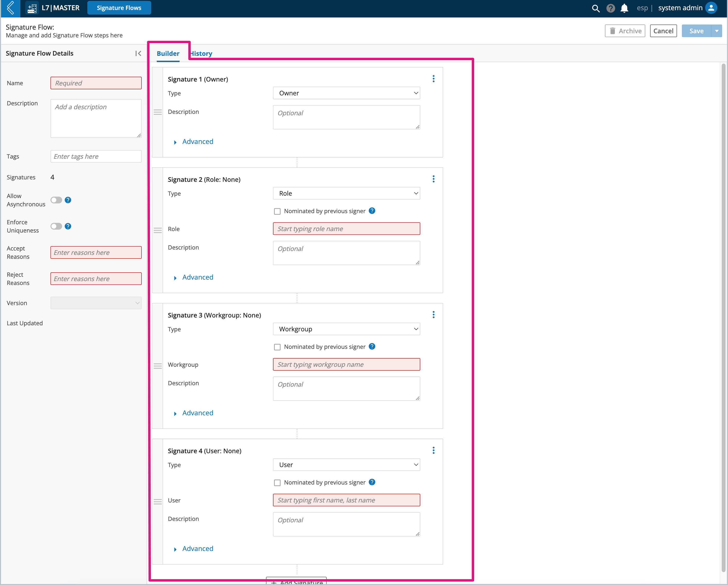Focus Signature 3 Description optional textarea
The width and height of the screenshot is (728, 585).
pyautogui.click(x=347, y=389)
